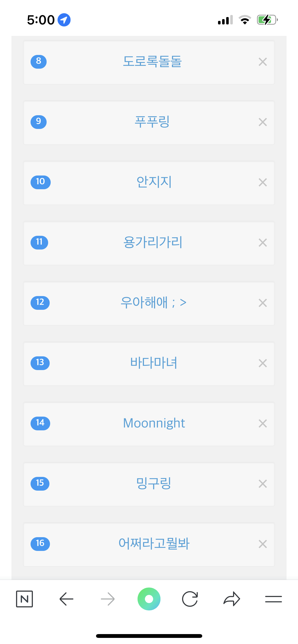The image size is (298, 644).
Task: Remove the 푸푸링 entry
Action: [263, 122]
